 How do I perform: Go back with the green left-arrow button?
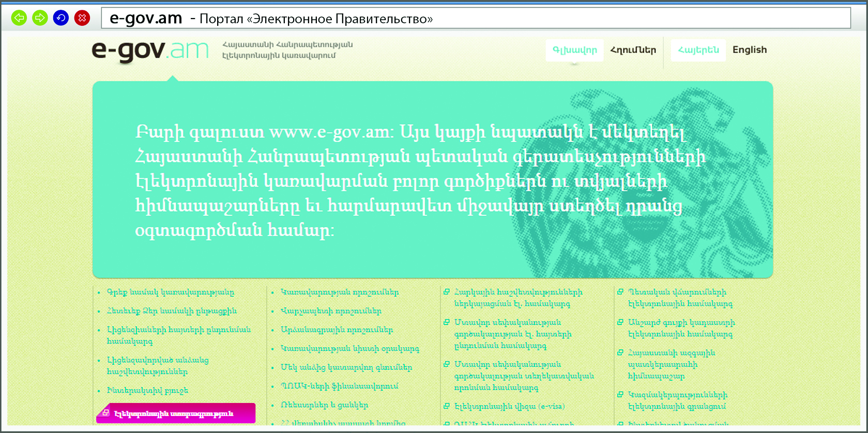(x=19, y=18)
